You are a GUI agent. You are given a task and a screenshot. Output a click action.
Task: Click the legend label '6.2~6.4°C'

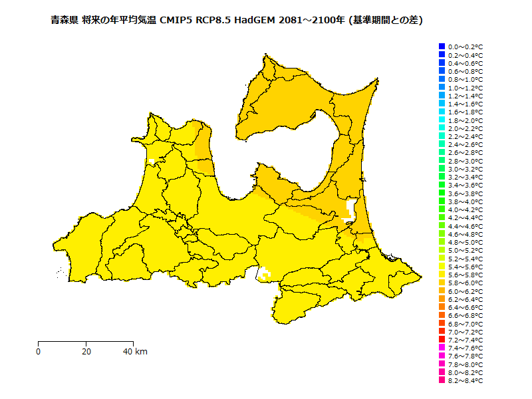[x=465, y=300]
